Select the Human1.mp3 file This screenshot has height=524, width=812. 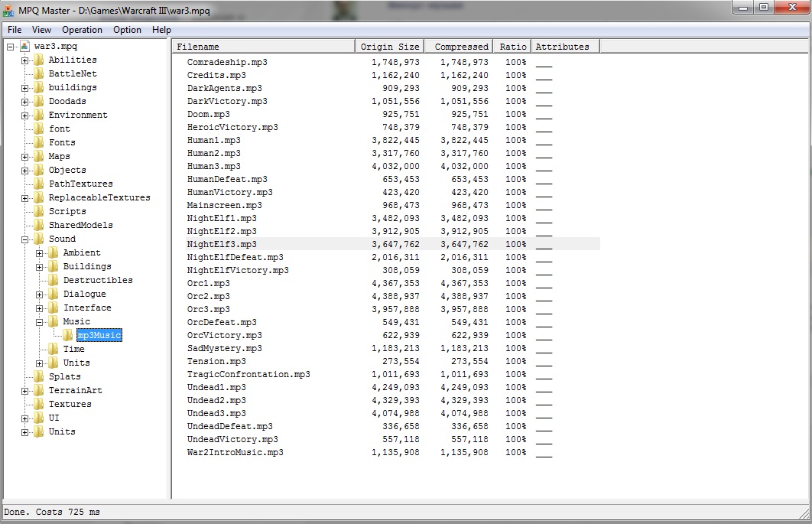pyautogui.click(x=214, y=141)
